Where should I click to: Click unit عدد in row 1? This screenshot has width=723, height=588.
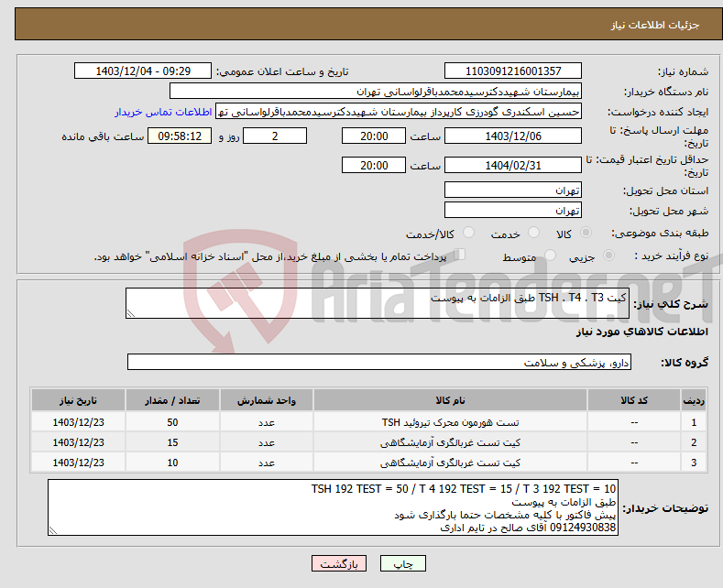click(x=267, y=422)
